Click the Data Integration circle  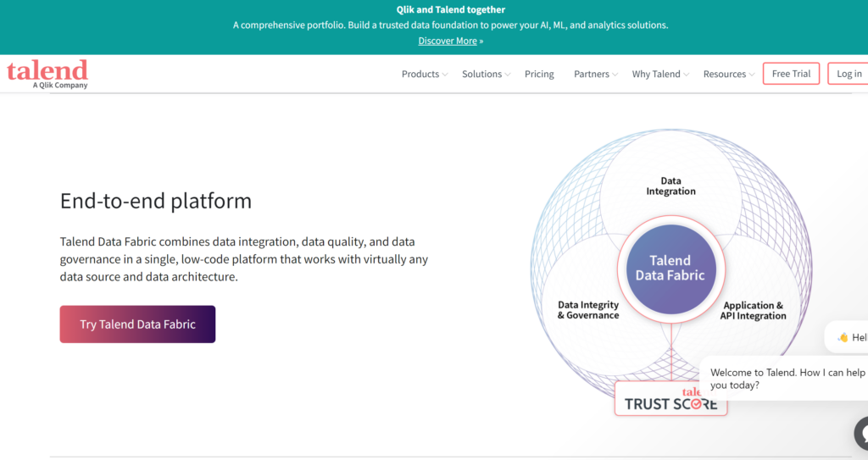(x=670, y=186)
